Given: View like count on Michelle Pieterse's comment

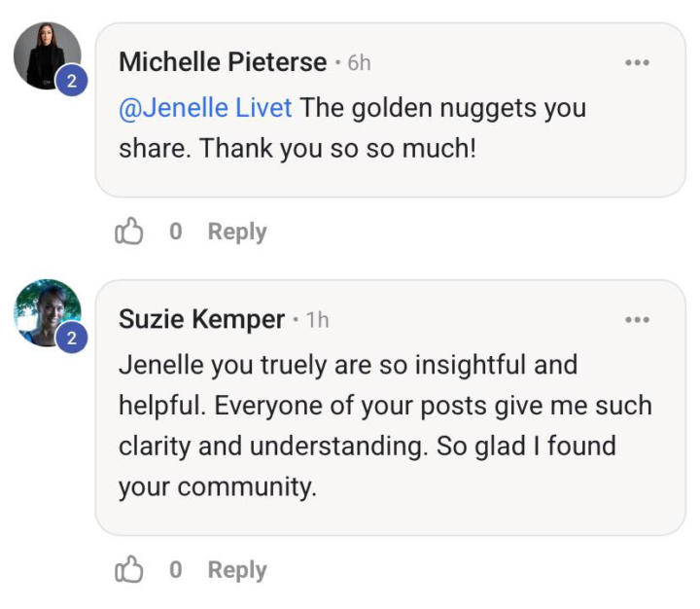Looking at the screenshot, I should point(176,232).
